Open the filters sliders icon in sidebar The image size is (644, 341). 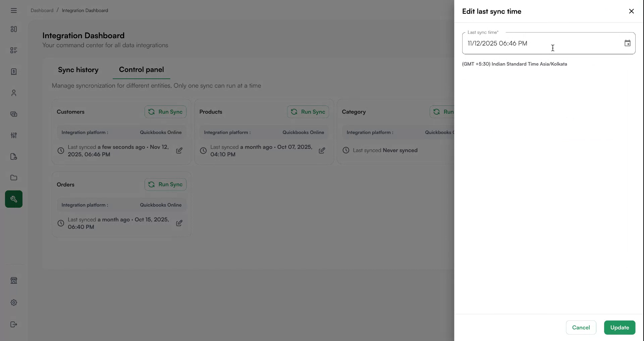pyautogui.click(x=13, y=135)
